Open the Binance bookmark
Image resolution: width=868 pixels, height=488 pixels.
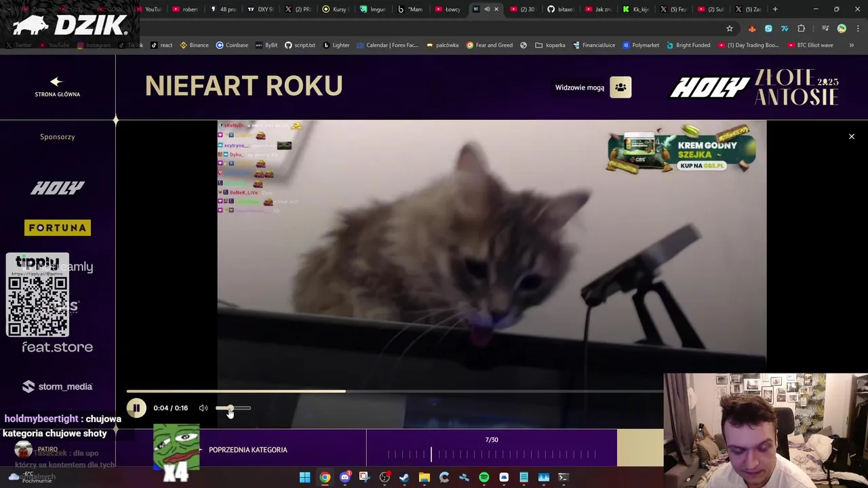pos(194,45)
